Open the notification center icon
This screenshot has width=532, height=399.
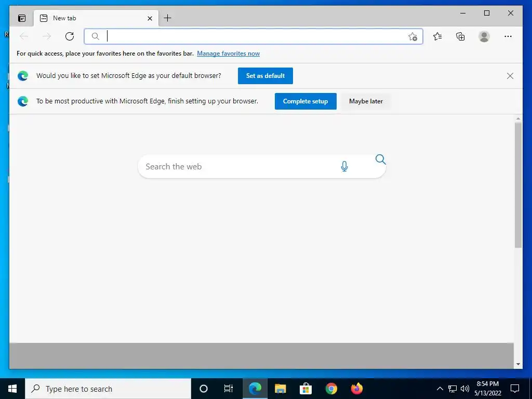pos(515,389)
